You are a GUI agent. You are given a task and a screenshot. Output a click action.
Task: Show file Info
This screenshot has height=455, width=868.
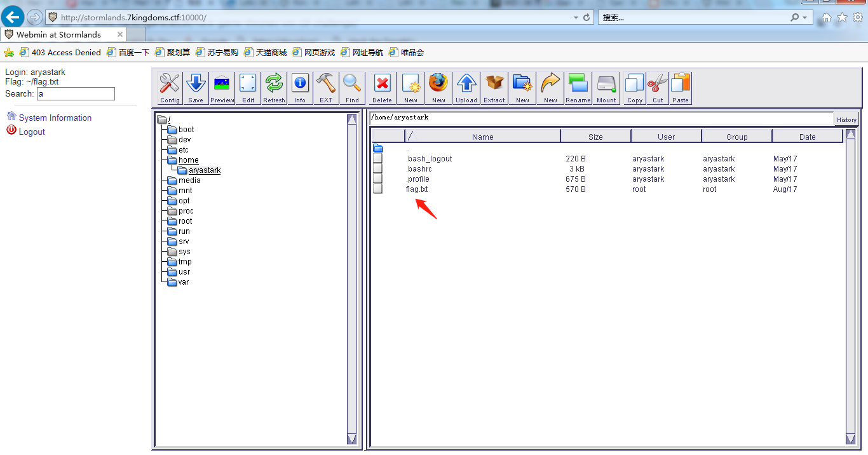pos(300,88)
